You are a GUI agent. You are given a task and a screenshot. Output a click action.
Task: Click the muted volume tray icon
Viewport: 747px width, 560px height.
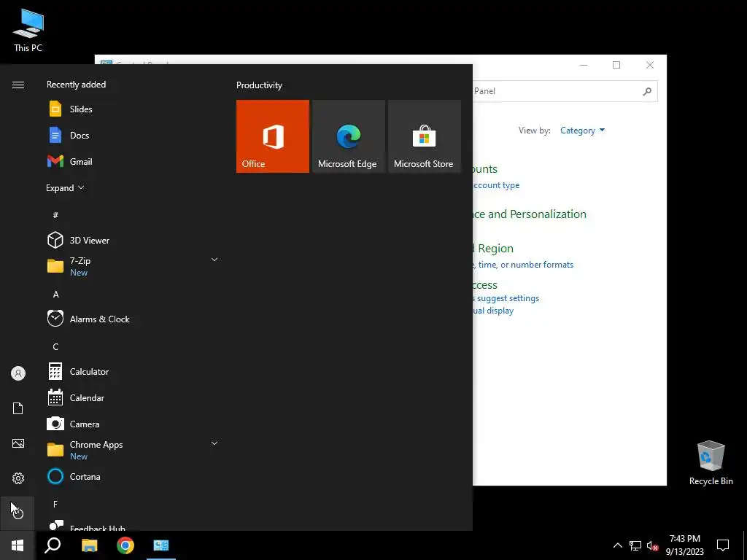coord(653,545)
